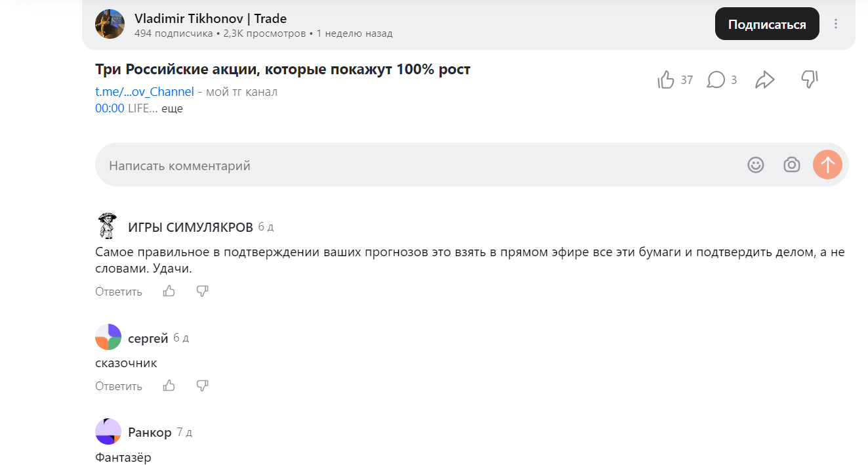Screen dimensions: 868x465
Task: Submit the comment with the orange arrow
Action: tap(827, 165)
